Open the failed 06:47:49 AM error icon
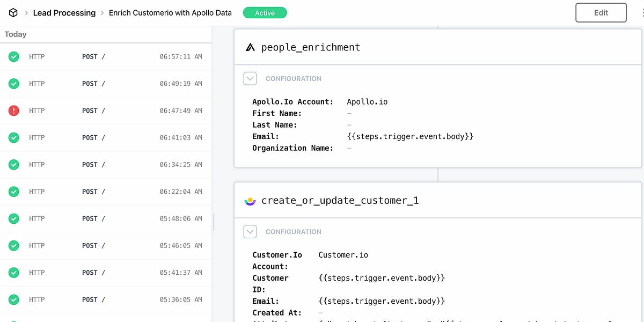The image size is (644, 322). point(14,111)
